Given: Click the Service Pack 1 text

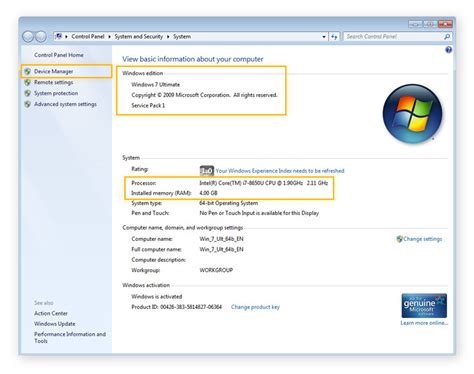Looking at the screenshot, I should tap(148, 106).
